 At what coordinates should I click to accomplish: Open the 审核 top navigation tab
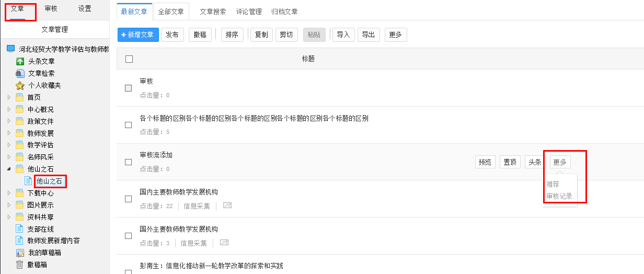pyautogui.click(x=51, y=8)
